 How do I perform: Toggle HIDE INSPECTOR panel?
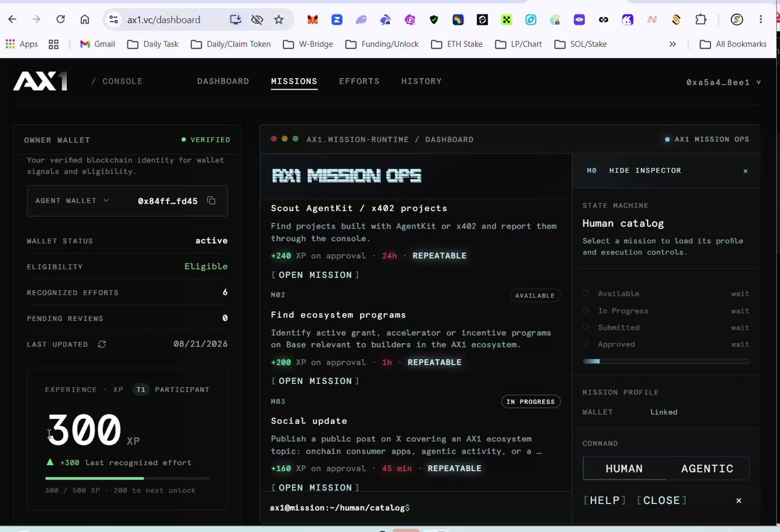[x=645, y=170]
